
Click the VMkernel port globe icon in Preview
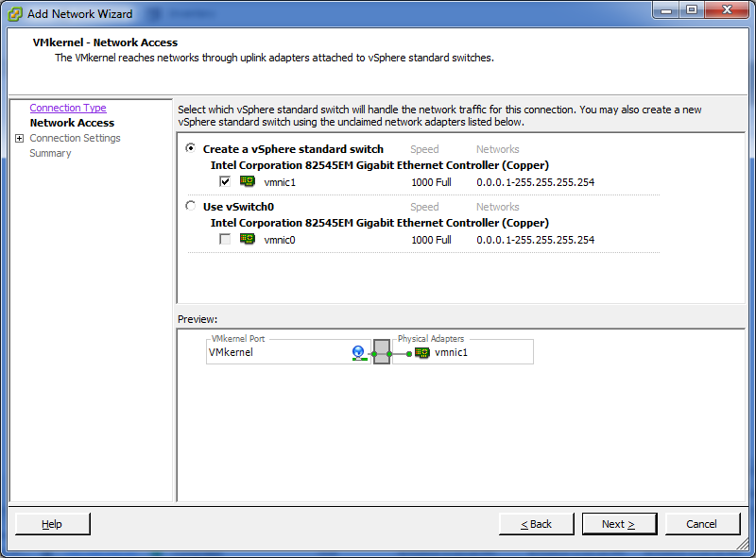click(x=359, y=353)
